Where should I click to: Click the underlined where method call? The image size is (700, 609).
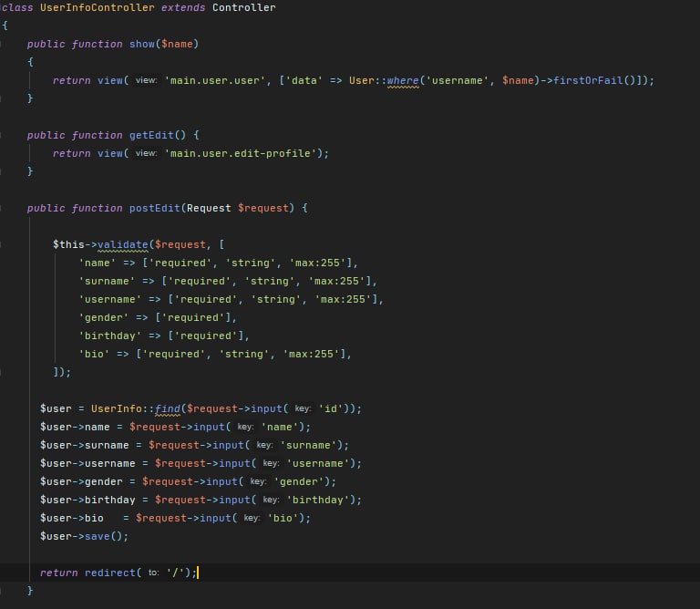point(403,81)
